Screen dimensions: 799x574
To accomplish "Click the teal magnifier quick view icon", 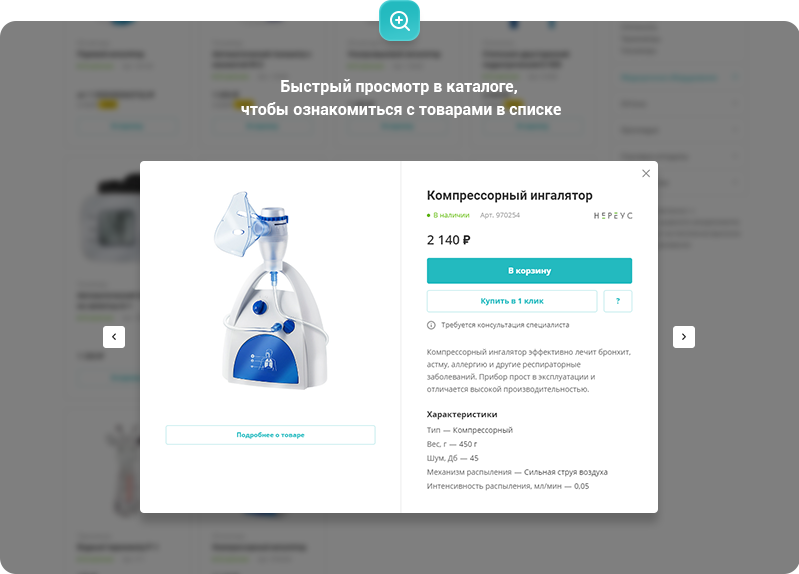I will (x=399, y=21).
